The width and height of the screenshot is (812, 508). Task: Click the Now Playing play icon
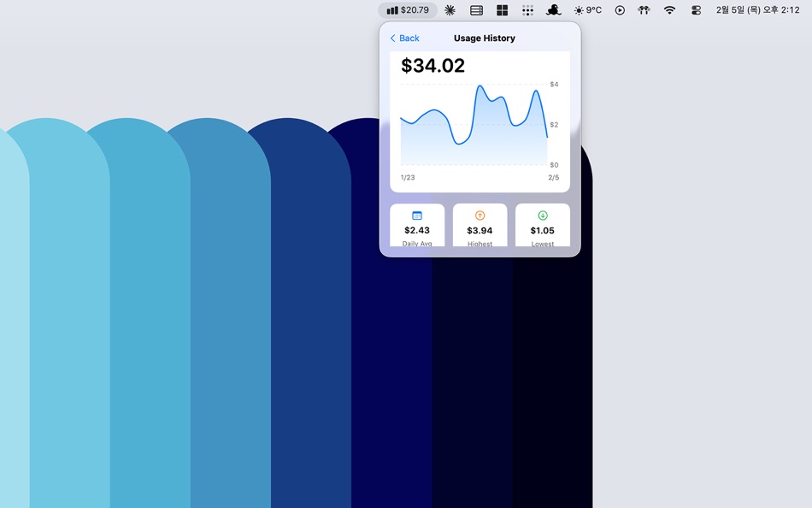(x=620, y=10)
